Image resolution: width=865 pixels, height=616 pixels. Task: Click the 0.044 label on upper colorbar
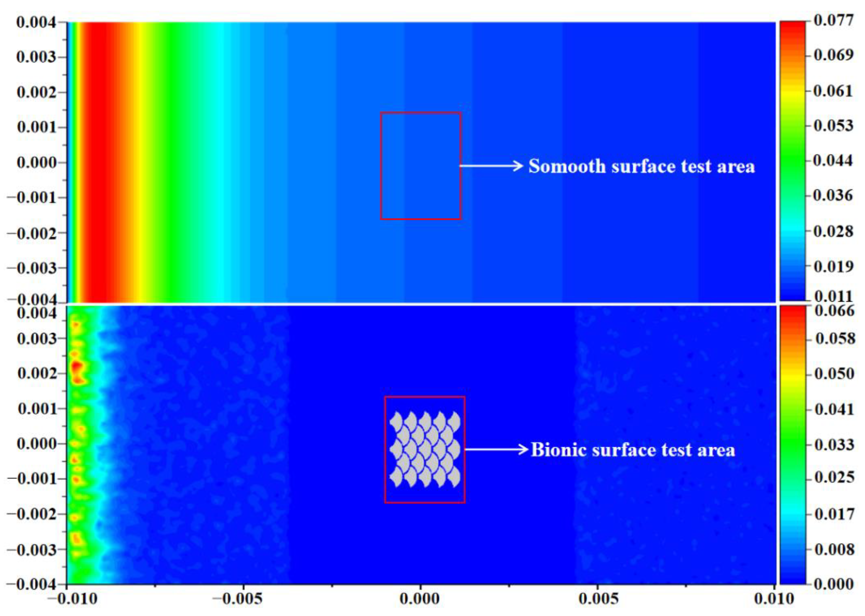click(x=833, y=160)
